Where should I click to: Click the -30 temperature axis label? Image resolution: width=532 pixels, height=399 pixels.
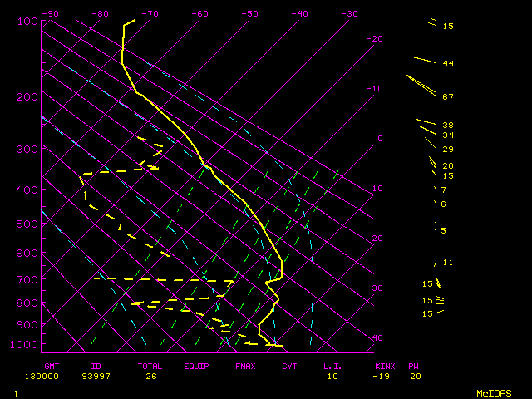click(x=349, y=13)
